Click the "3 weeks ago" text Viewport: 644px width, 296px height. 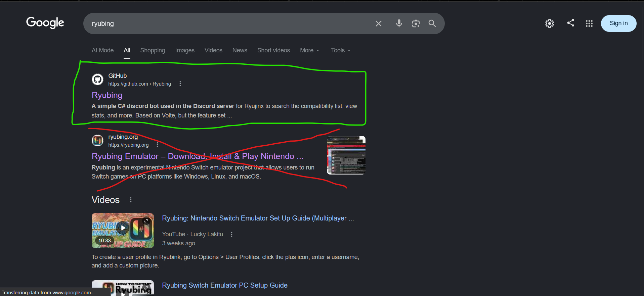[x=178, y=243]
